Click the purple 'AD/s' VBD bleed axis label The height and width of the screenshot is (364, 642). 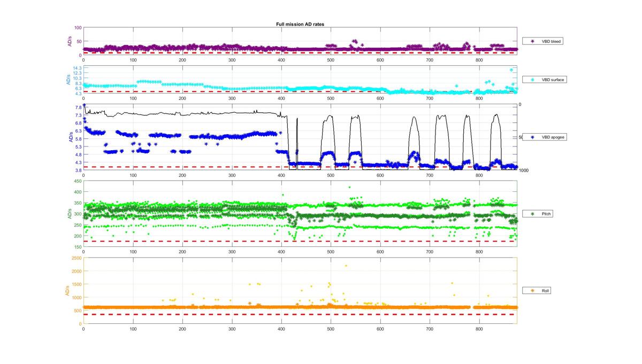(x=70, y=41)
